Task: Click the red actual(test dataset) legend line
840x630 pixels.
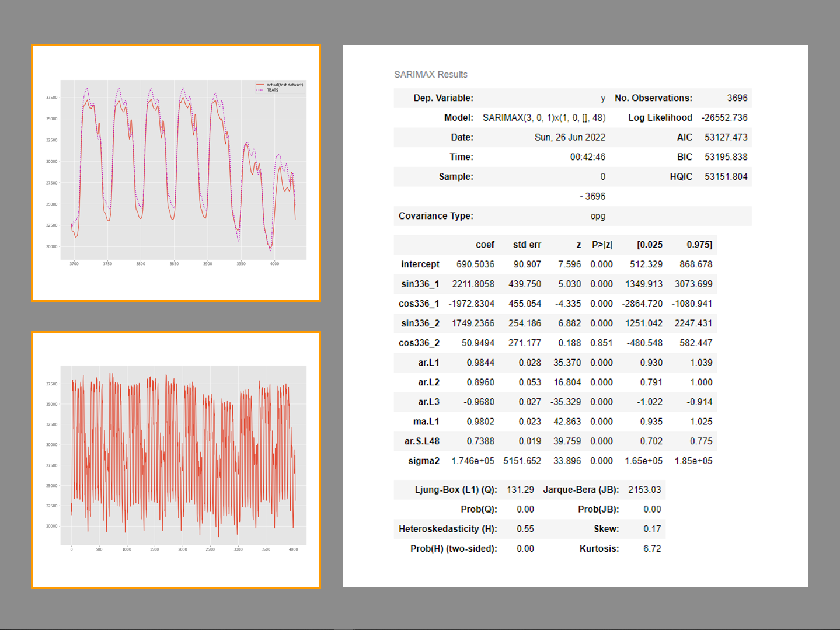Action: pyautogui.click(x=260, y=85)
